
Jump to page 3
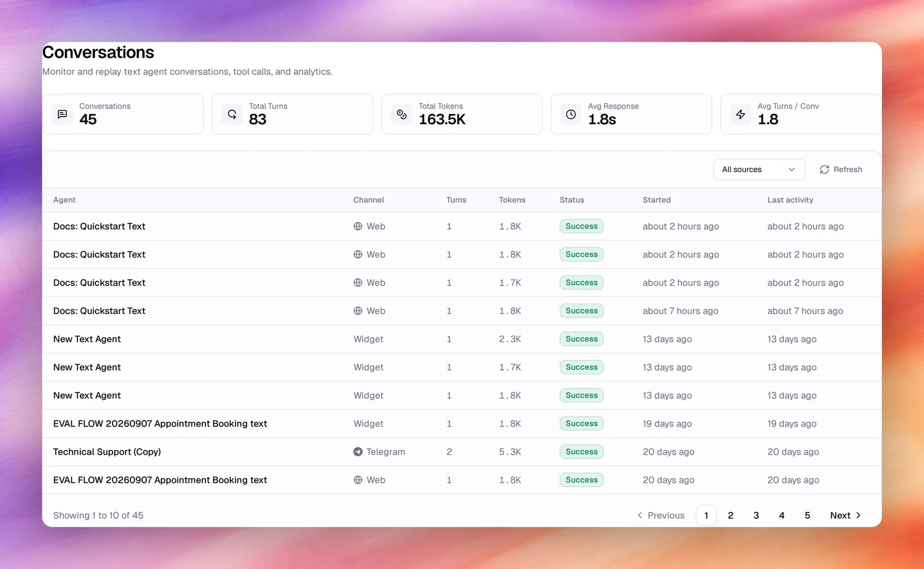756,515
